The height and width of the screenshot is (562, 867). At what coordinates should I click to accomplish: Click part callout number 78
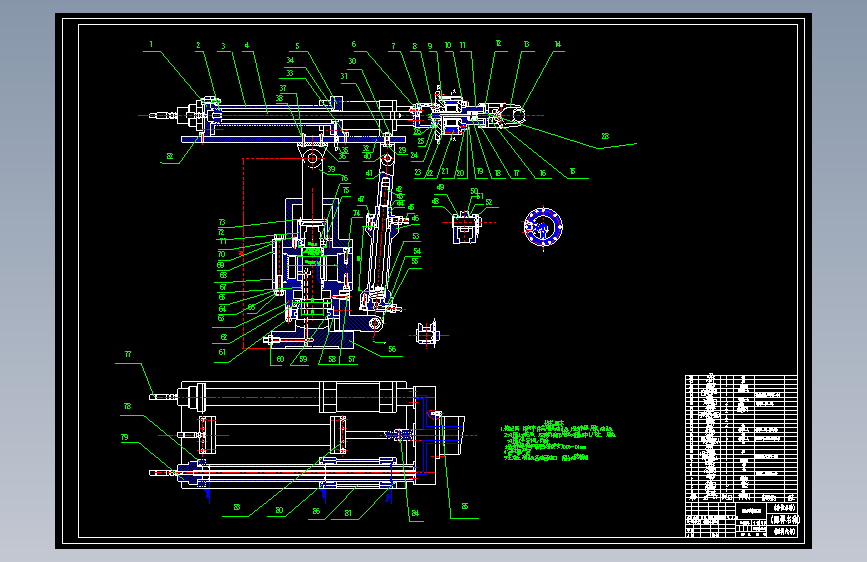pyautogui.click(x=127, y=406)
